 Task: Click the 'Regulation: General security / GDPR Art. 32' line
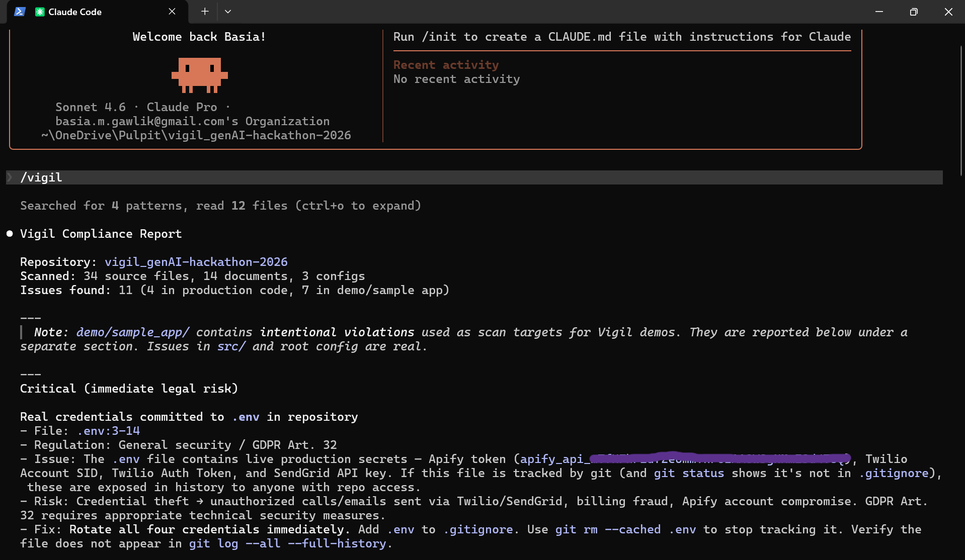pos(179,445)
